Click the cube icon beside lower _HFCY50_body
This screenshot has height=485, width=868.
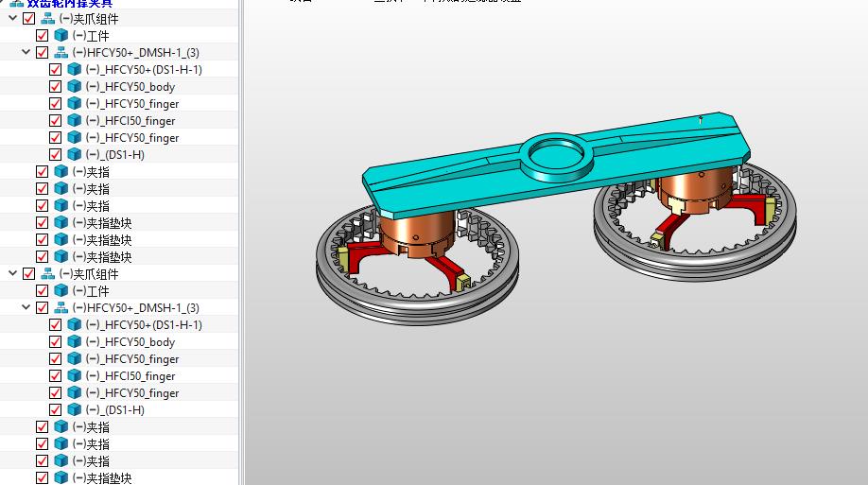coord(74,342)
